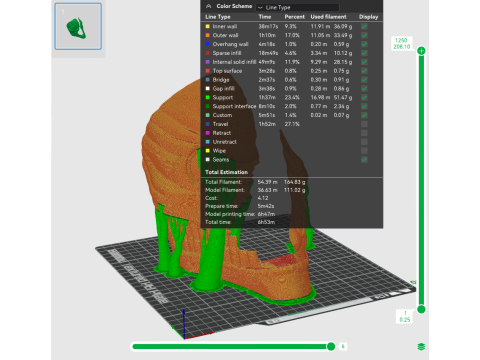Click the Top surface label

coord(227,71)
